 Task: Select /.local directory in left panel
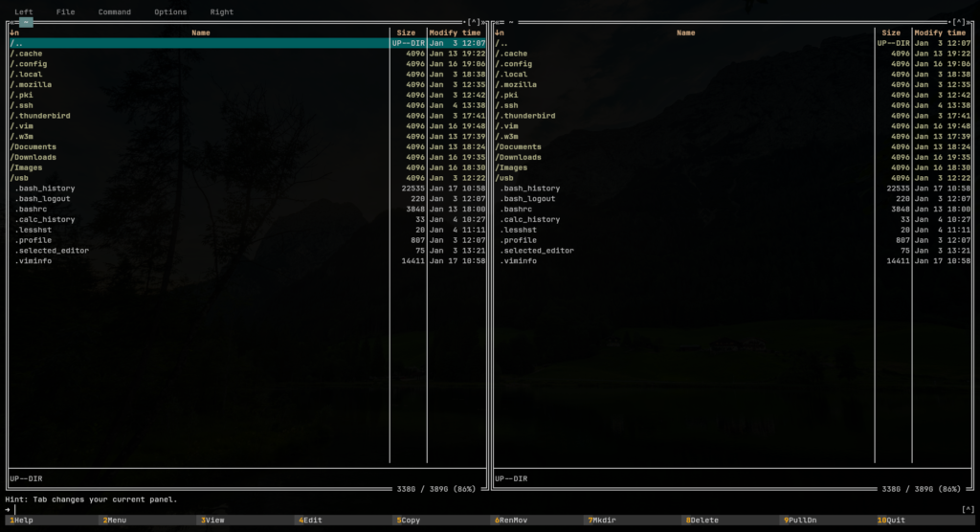tap(248, 75)
